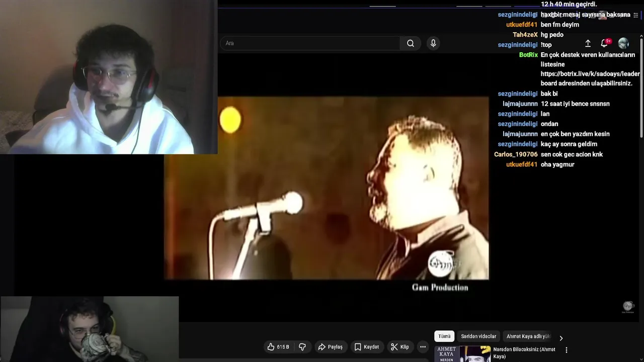Image resolution: width=644 pixels, height=362 pixels.
Task: Click chat message 'hg pedo'
Action: [552, 35]
